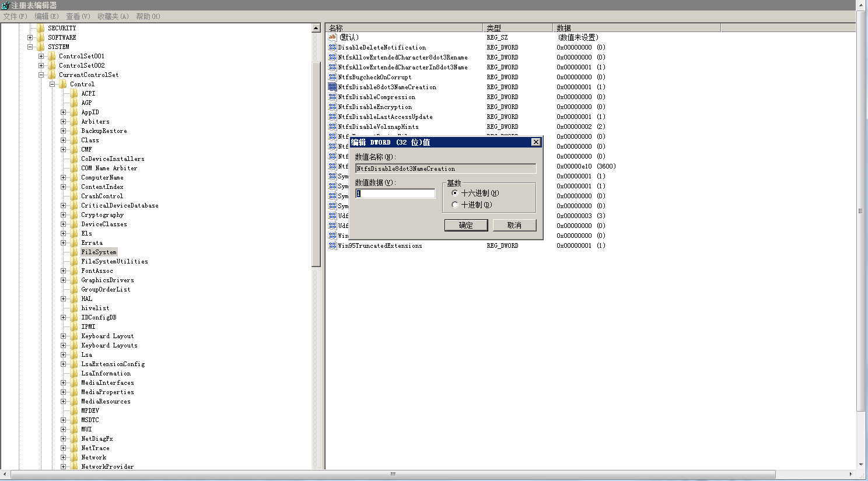Screen dimensions: 868x481
Task: Confirm the dialog with 确定
Action: pyautogui.click(x=466, y=225)
